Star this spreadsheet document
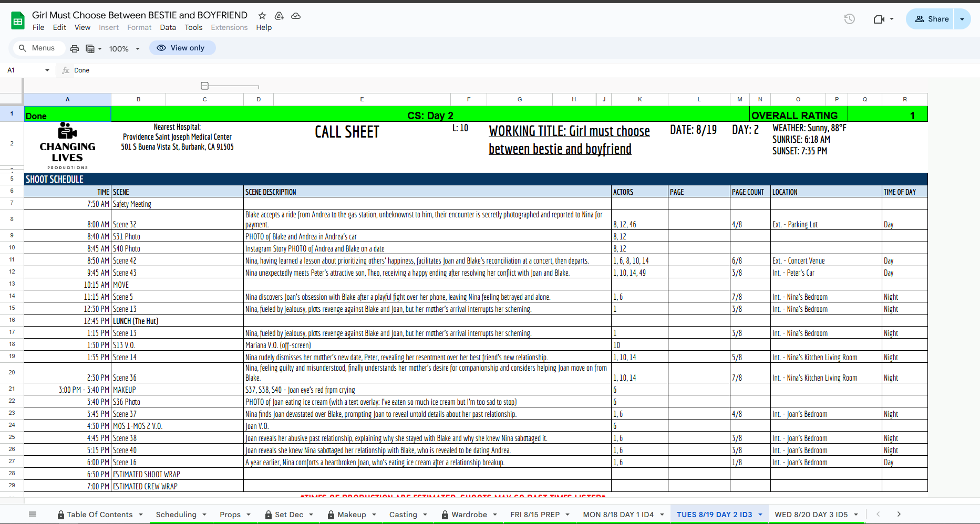This screenshot has height=524, width=980. 262,16
